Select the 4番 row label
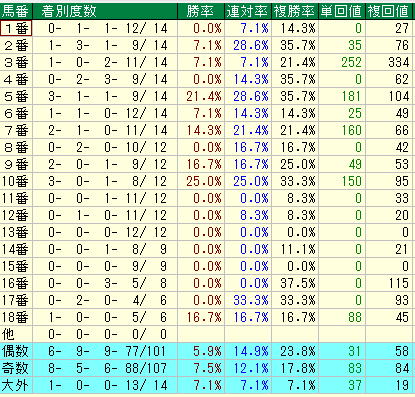 coord(16,79)
